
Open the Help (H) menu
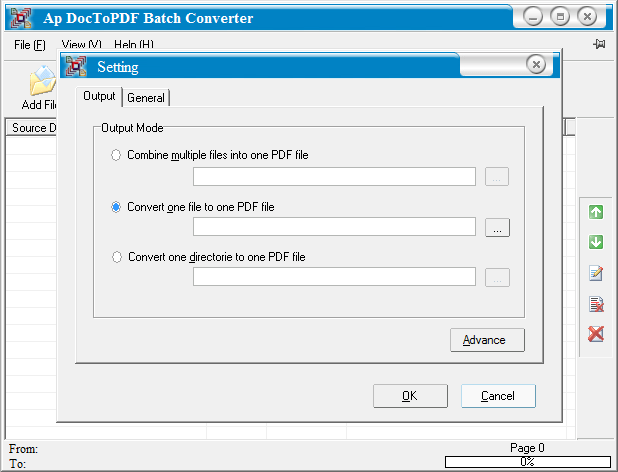pyautogui.click(x=134, y=45)
